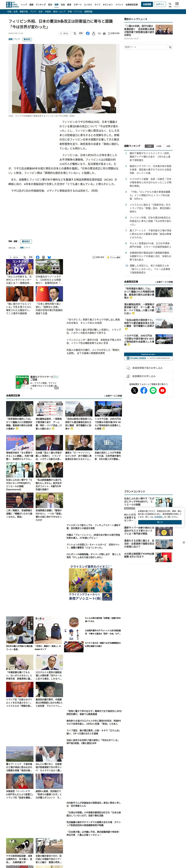Open the main article photo of Lazaro
The image size is (186, 868).
pyautogui.click(x=64, y=79)
